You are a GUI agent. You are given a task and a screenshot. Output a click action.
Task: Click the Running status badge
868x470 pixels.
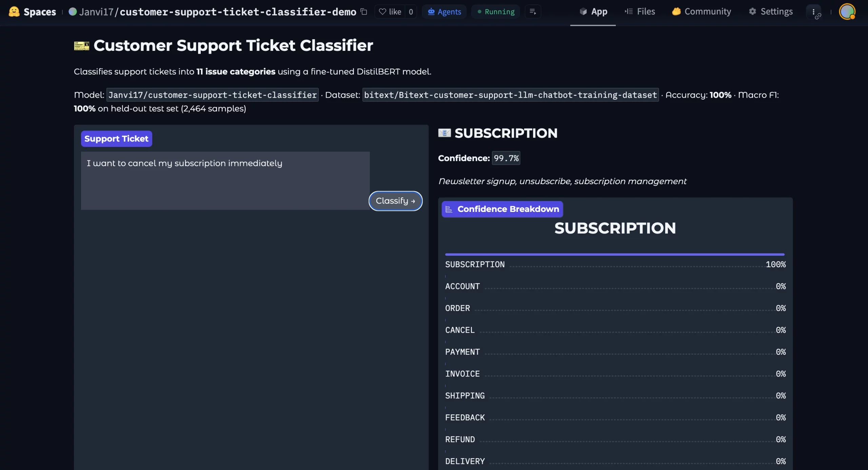(496, 12)
